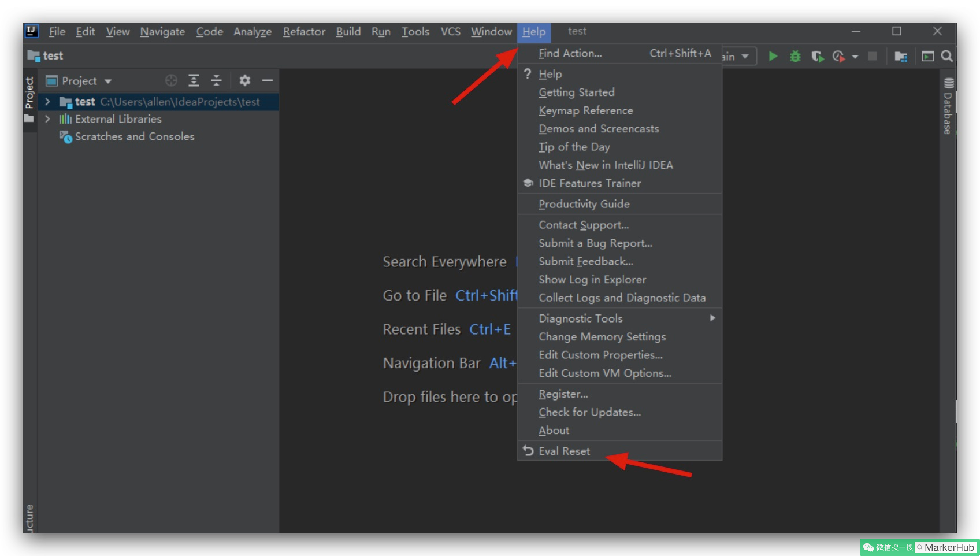Open the Edit menu
Image resolution: width=980 pixels, height=556 pixels.
[85, 32]
